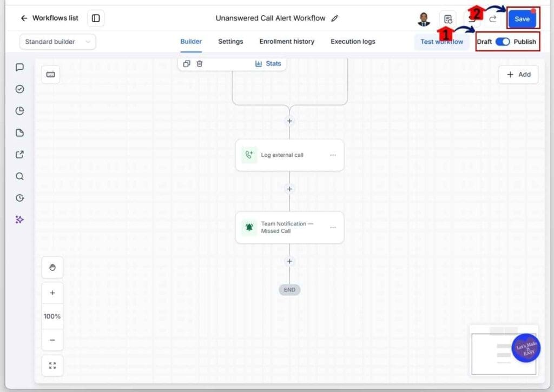Add step before END marker

289,261
